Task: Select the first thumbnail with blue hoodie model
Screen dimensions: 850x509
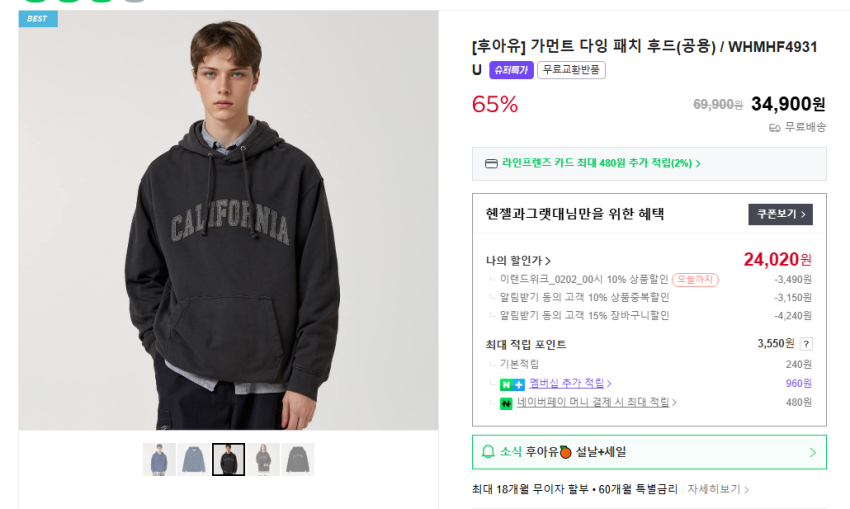Action: (x=159, y=459)
